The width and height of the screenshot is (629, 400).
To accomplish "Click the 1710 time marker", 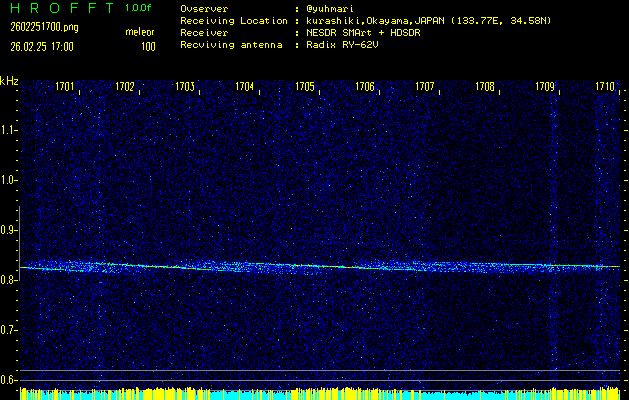I will (605, 87).
